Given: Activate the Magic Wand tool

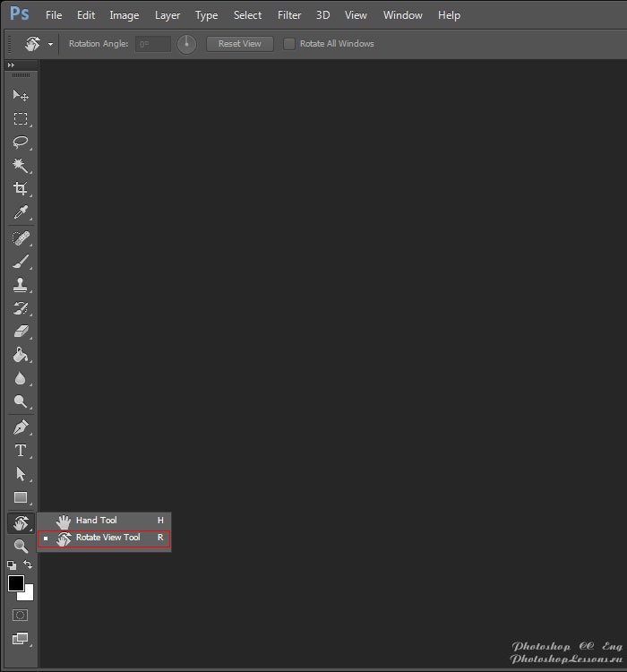Looking at the screenshot, I should (x=20, y=166).
